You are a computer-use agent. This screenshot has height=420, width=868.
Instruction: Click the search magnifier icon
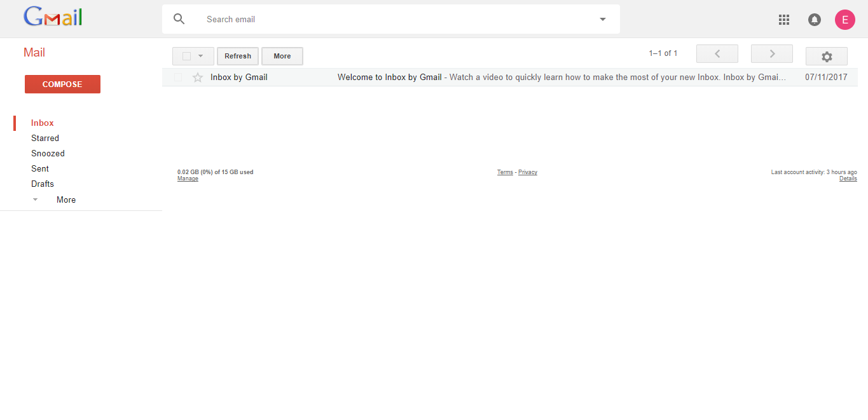(x=179, y=19)
